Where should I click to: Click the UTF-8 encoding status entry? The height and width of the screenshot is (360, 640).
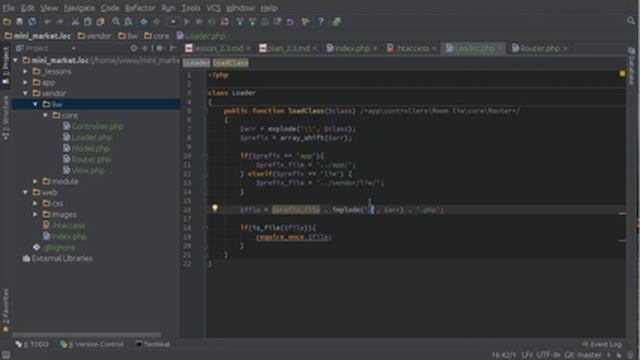548,355
